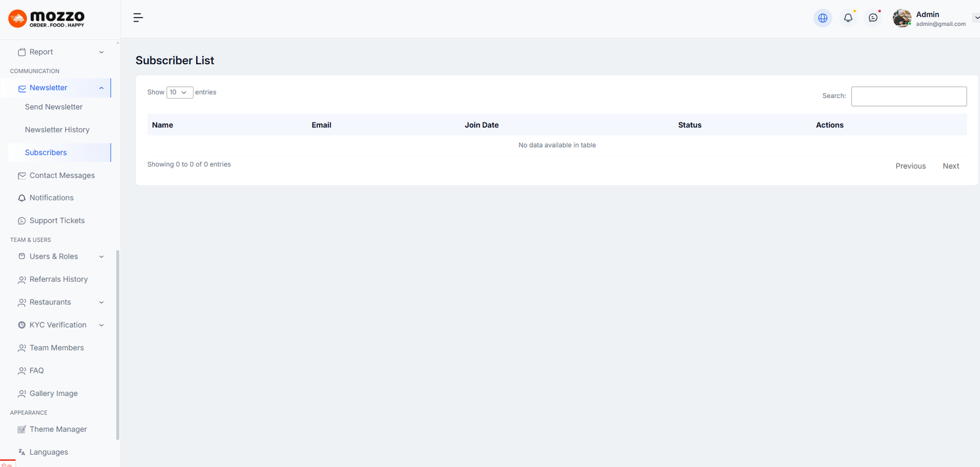Click the Support Tickets chat icon
The width and height of the screenshot is (980, 467).
click(22, 221)
